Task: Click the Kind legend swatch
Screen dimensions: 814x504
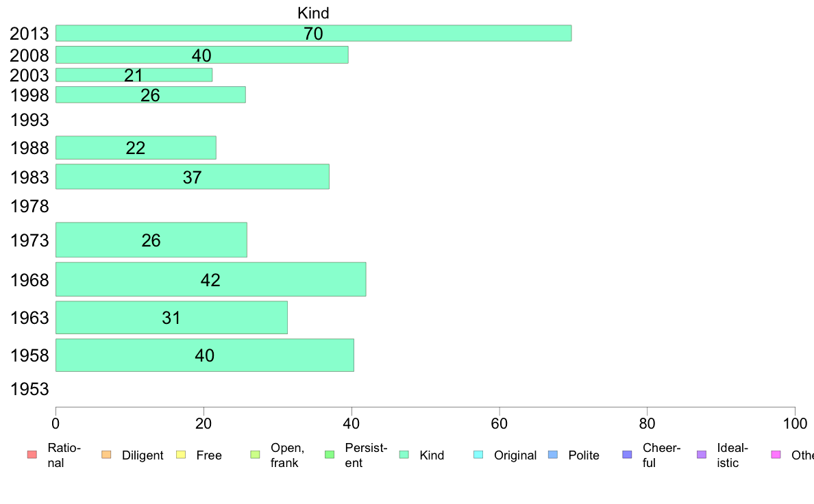Action: 404,455
